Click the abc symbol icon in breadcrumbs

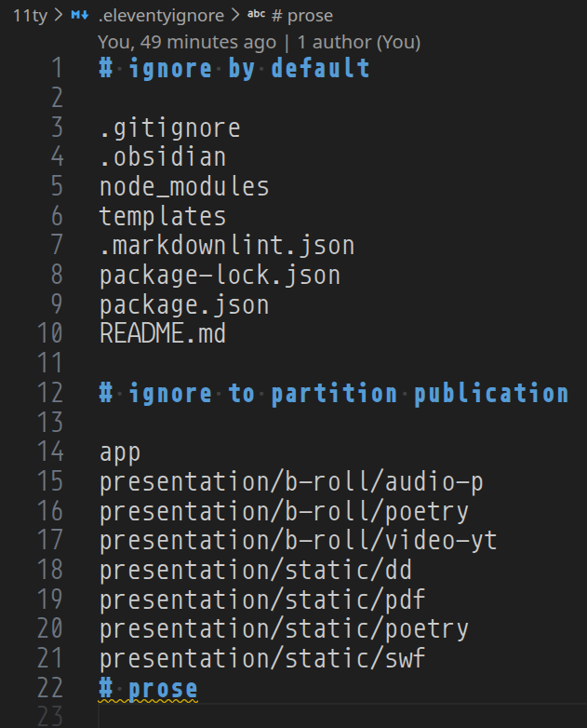click(x=256, y=16)
